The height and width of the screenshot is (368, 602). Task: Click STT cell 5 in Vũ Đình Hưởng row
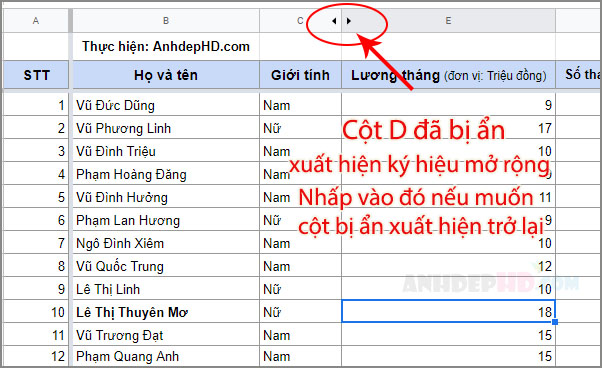tap(36, 197)
